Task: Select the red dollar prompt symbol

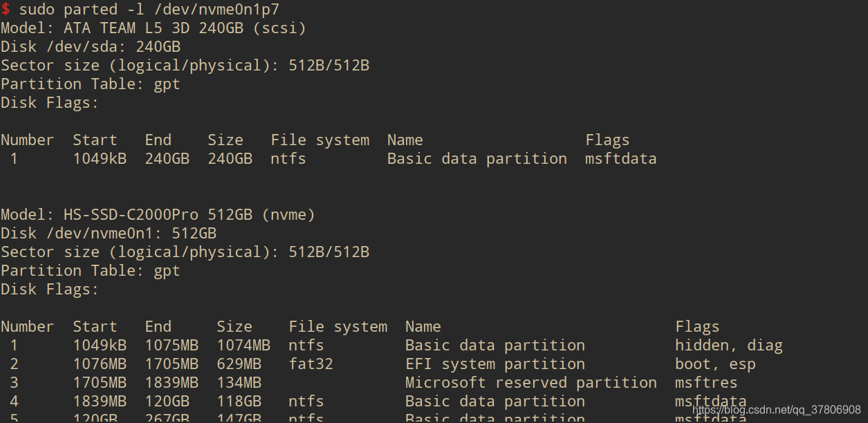Action: point(5,10)
